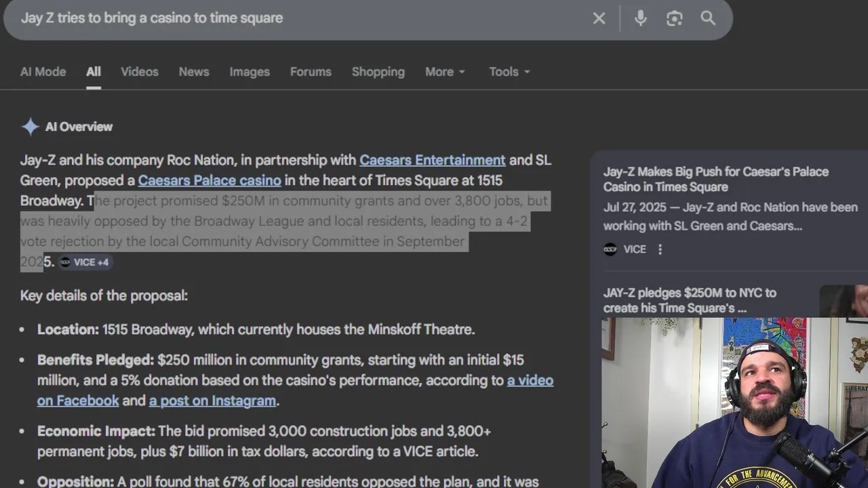Select the All results tab
Image resolution: width=868 pixels, height=488 pixels.
click(x=94, y=72)
